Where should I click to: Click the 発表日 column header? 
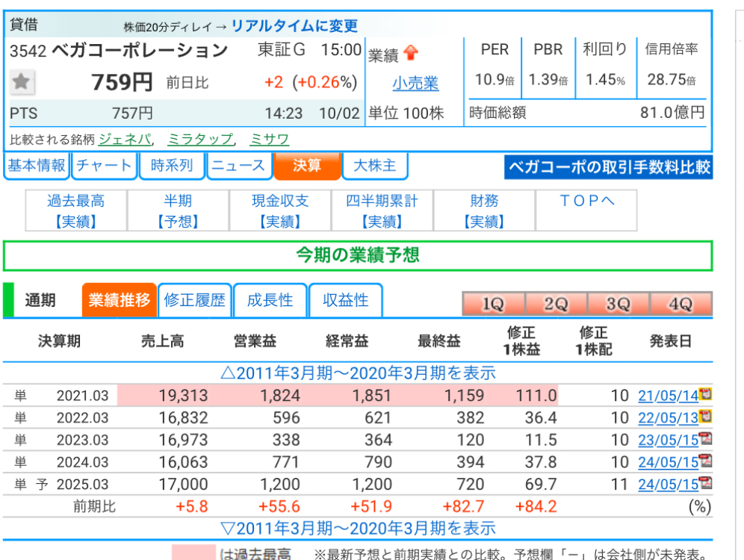coord(670,341)
